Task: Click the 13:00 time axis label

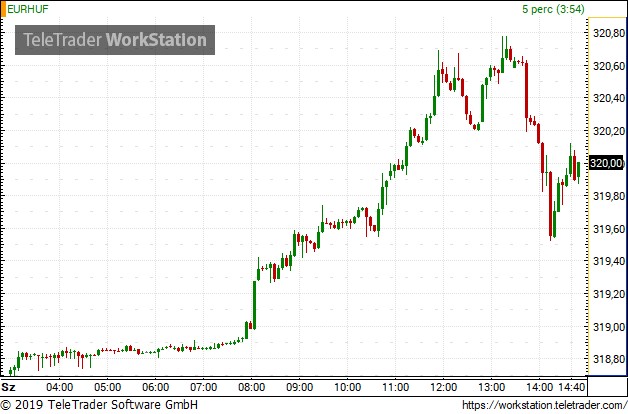Action: coord(492,387)
